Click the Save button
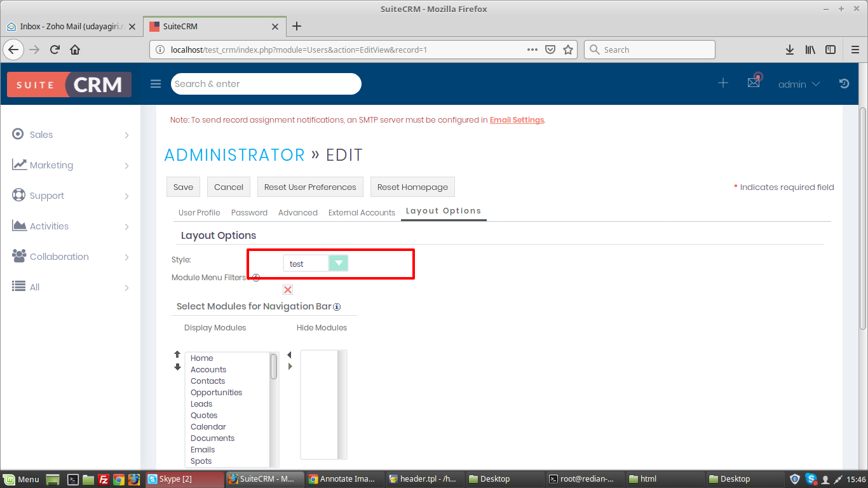The height and width of the screenshot is (488, 868). click(183, 187)
